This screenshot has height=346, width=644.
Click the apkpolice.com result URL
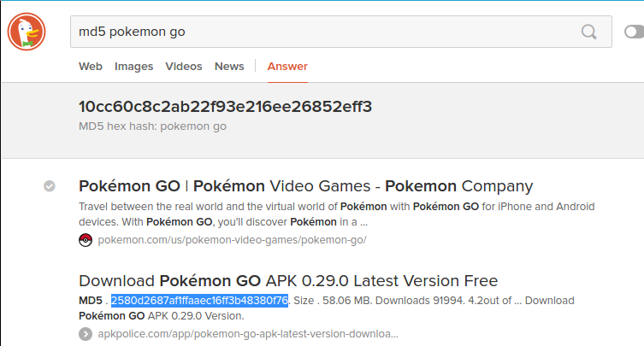[x=247, y=333]
